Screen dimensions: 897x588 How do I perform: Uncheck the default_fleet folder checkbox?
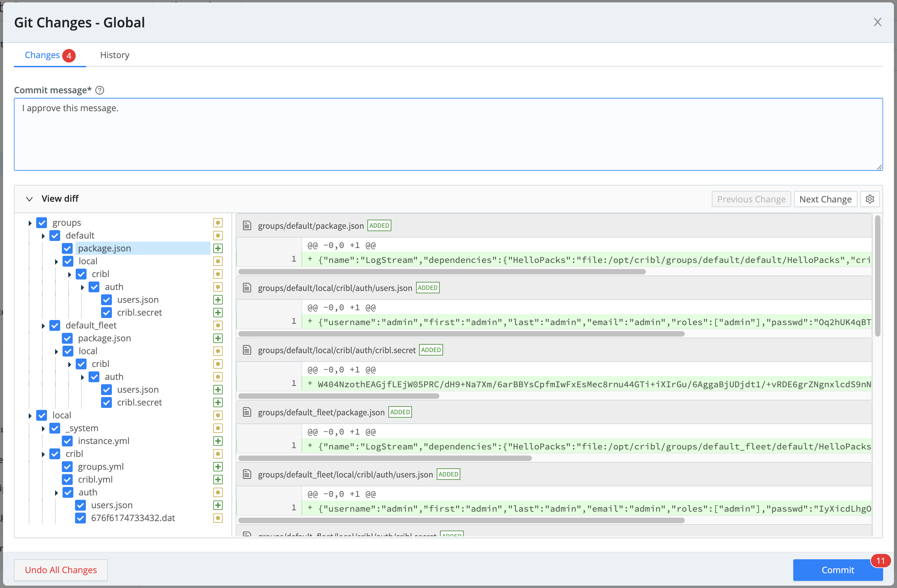(55, 325)
